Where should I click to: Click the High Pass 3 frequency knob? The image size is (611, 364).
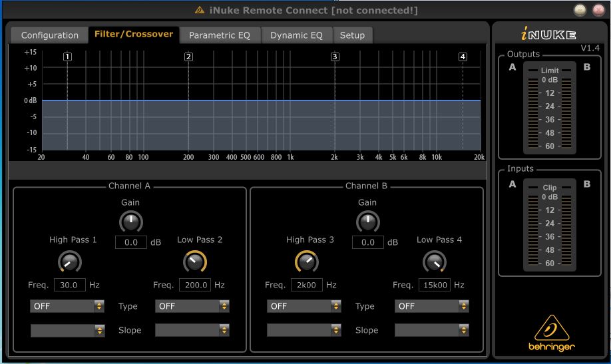[x=306, y=262]
